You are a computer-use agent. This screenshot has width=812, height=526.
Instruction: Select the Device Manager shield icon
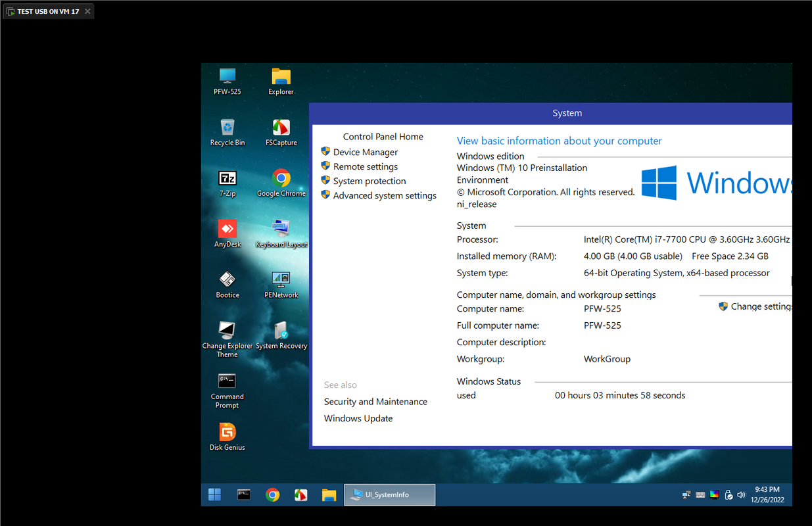325,151
